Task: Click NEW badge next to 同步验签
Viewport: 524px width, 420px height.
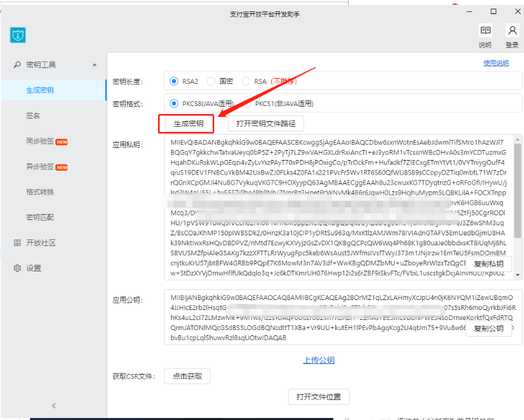Action: [62, 142]
